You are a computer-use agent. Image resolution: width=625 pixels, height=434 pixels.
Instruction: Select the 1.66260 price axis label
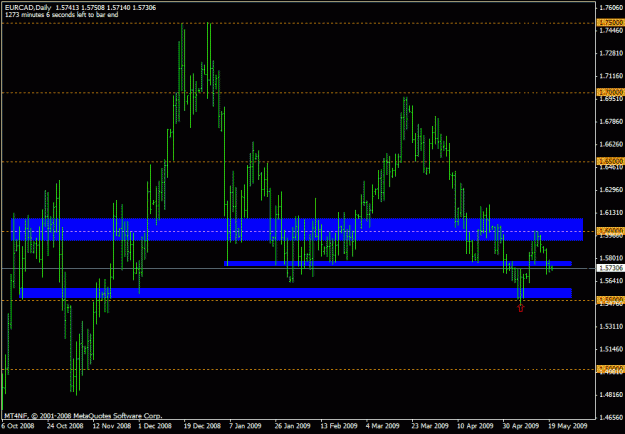click(x=611, y=144)
